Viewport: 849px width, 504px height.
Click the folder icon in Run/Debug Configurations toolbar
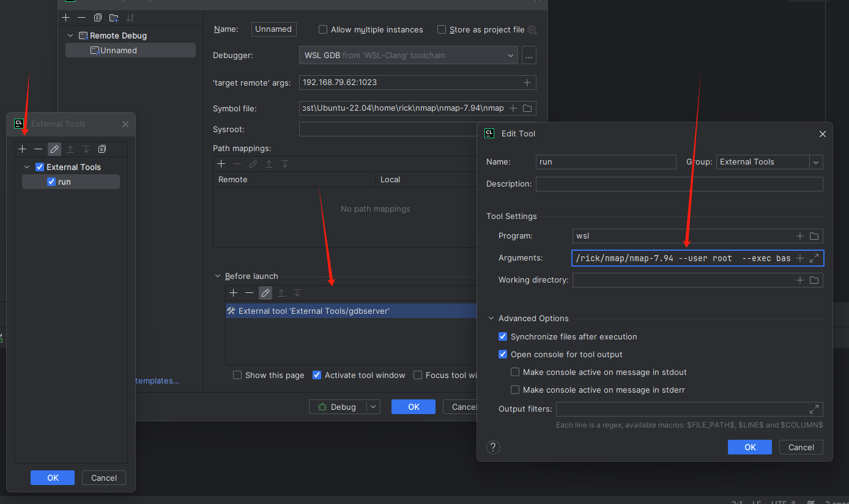pos(114,18)
